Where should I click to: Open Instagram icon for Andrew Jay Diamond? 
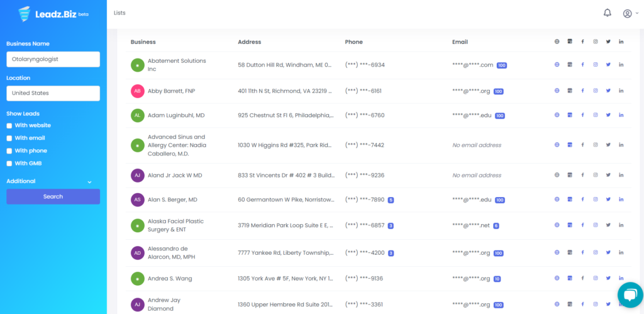(x=595, y=305)
